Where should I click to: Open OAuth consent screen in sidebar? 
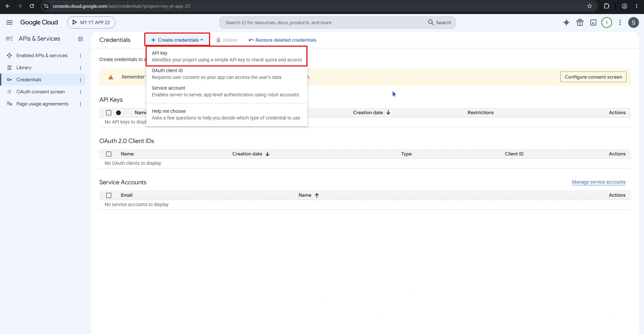[x=41, y=92]
